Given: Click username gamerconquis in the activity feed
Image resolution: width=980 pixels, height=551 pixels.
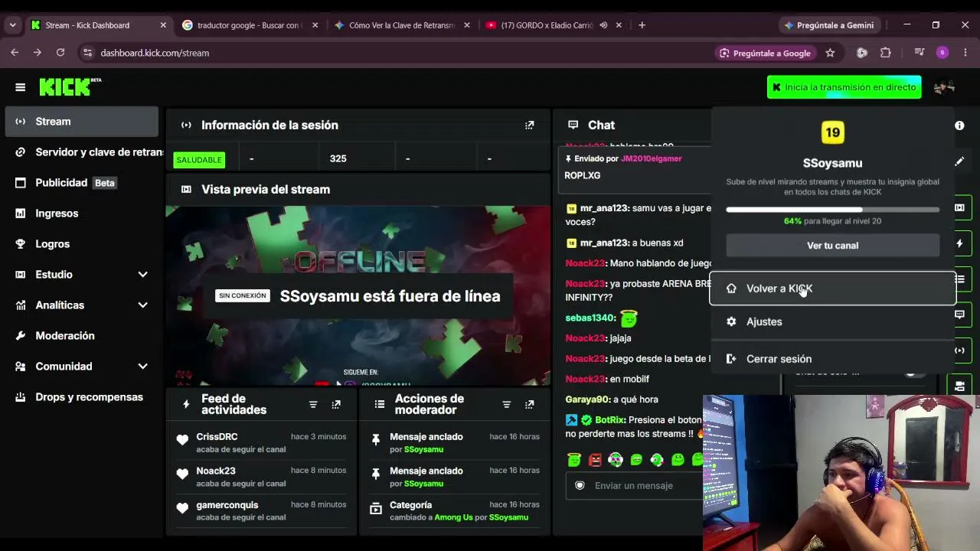Looking at the screenshot, I should (227, 505).
